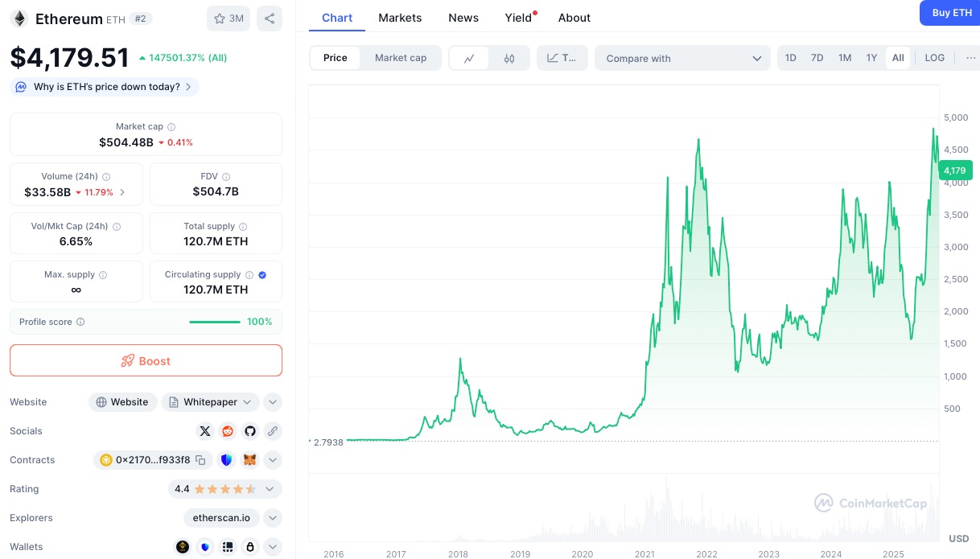
Task: Open the padlock wallet icon in Wallets row
Action: [250, 547]
